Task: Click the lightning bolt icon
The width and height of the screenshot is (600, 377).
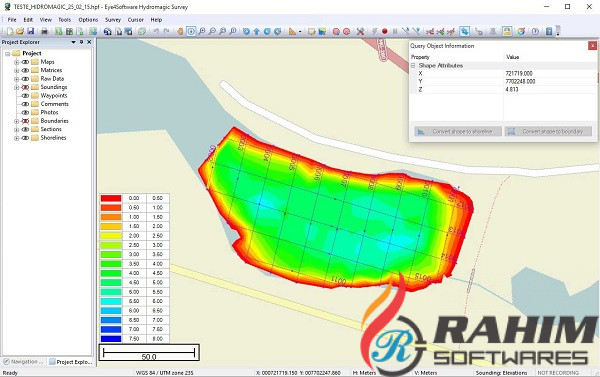Action: tap(374, 31)
